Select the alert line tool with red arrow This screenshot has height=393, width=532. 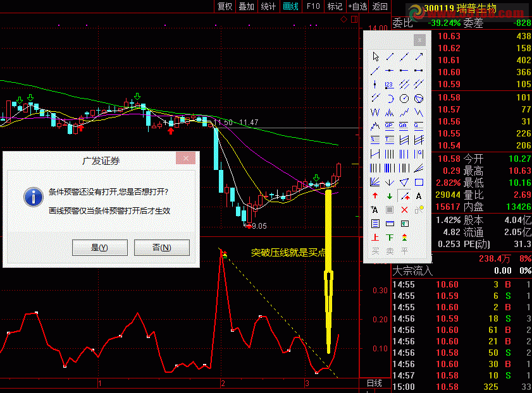(404, 196)
